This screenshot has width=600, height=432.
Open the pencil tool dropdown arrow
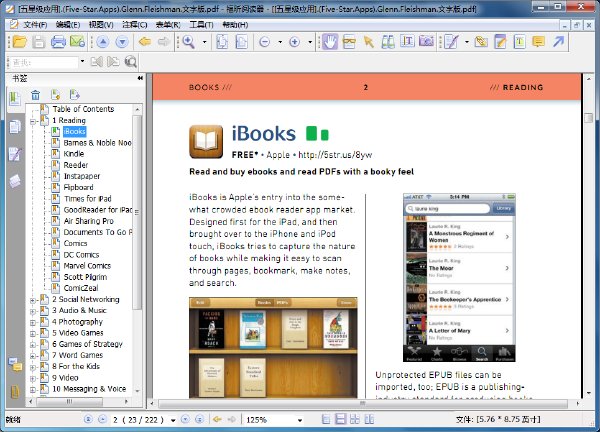[466, 42]
